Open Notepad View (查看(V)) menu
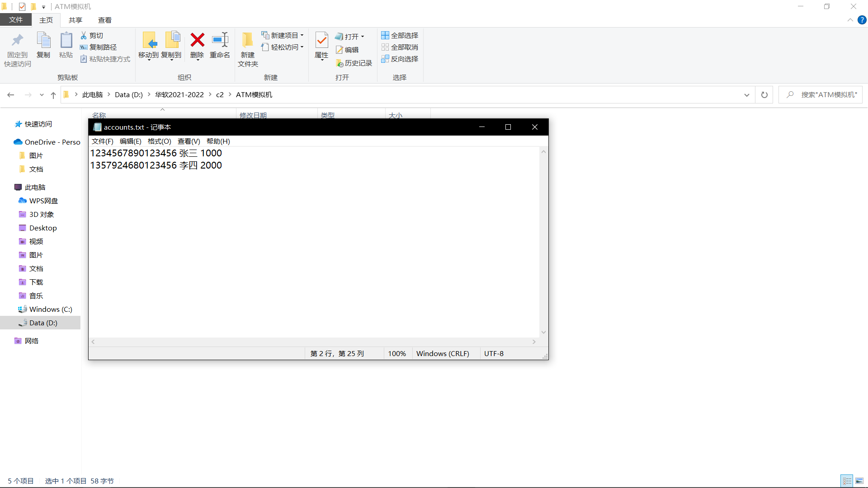Image resolution: width=868 pixels, height=488 pixels. (189, 141)
